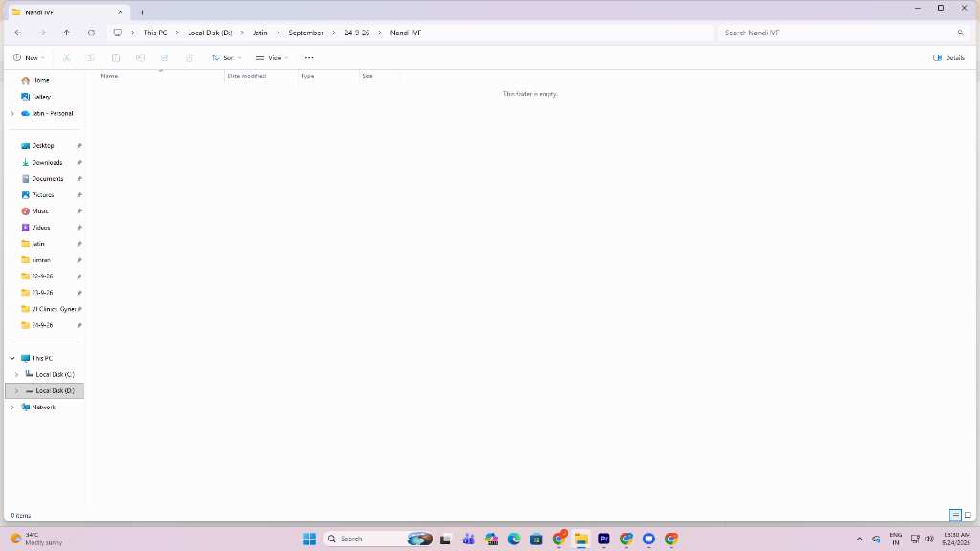Image resolution: width=980 pixels, height=551 pixels.
Task: Open the Windows Start menu icon
Action: point(309,539)
